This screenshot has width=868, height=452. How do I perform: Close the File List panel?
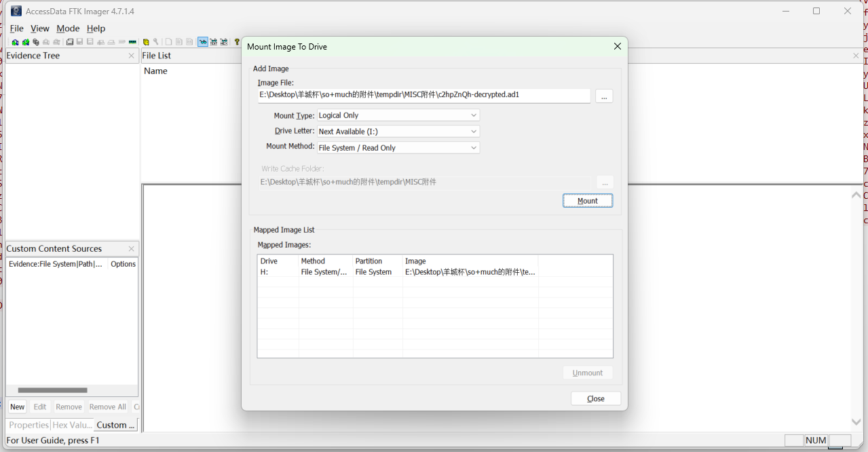[856, 56]
